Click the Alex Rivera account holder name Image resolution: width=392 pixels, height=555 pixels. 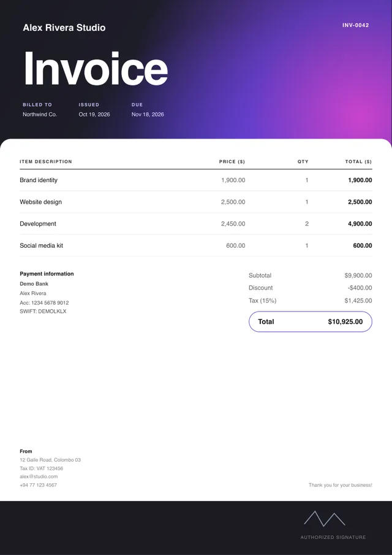(33, 293)
